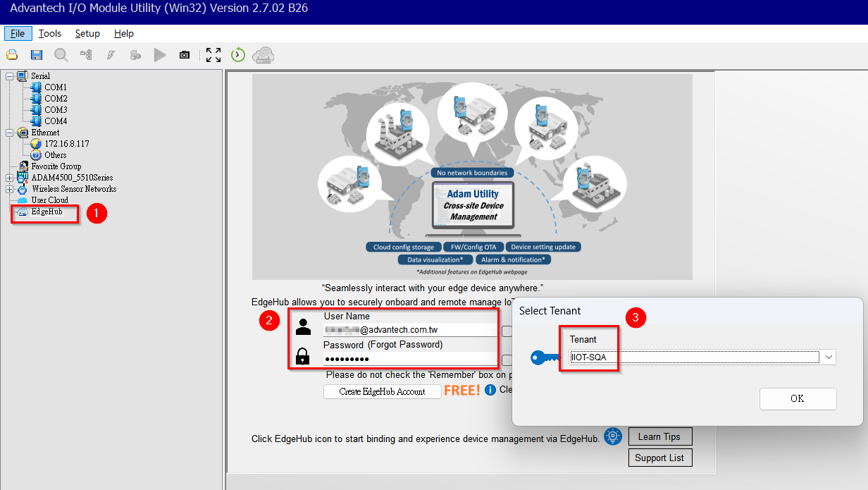Open the Setup menu

87,33
